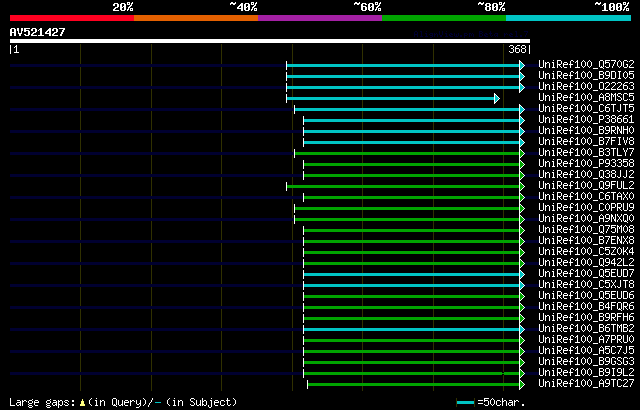
Task: Select the UniRef100_B9RNH0 label text
Action: coord(586,131)
